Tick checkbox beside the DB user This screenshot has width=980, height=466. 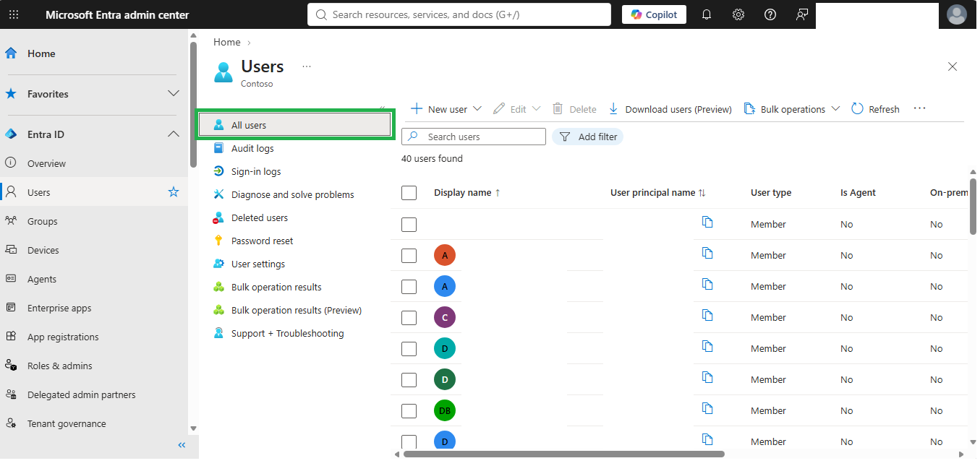point(409,411)
